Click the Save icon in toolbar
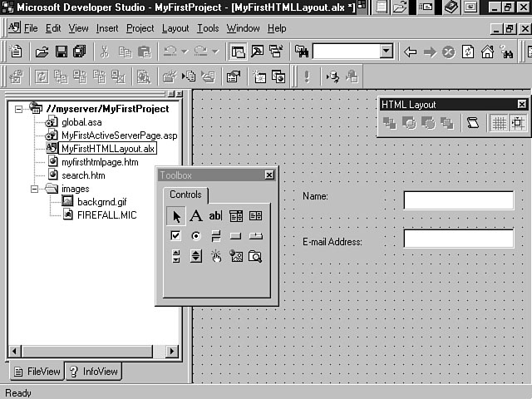Viewport: 532px width, 399px height. point(61,52)
